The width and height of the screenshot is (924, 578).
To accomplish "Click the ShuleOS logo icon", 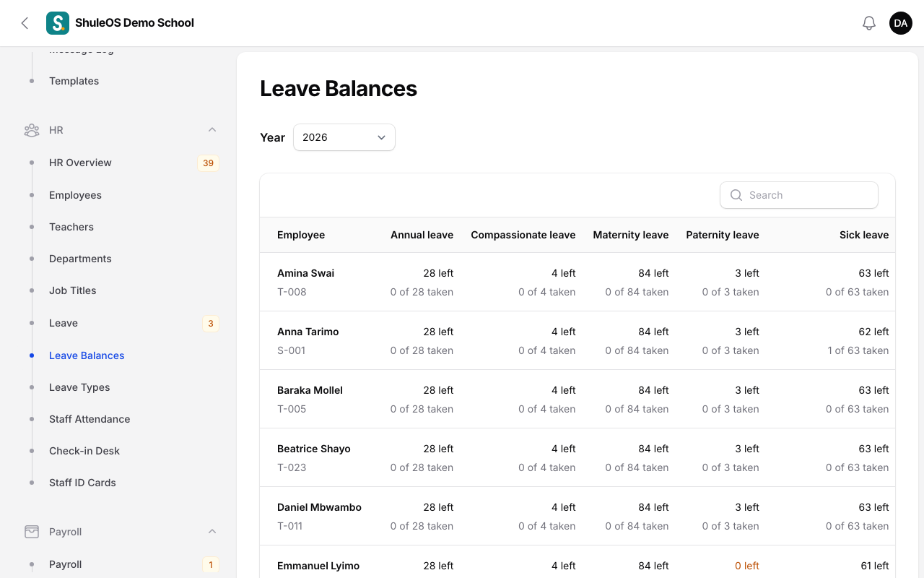I will coord(58,23).
